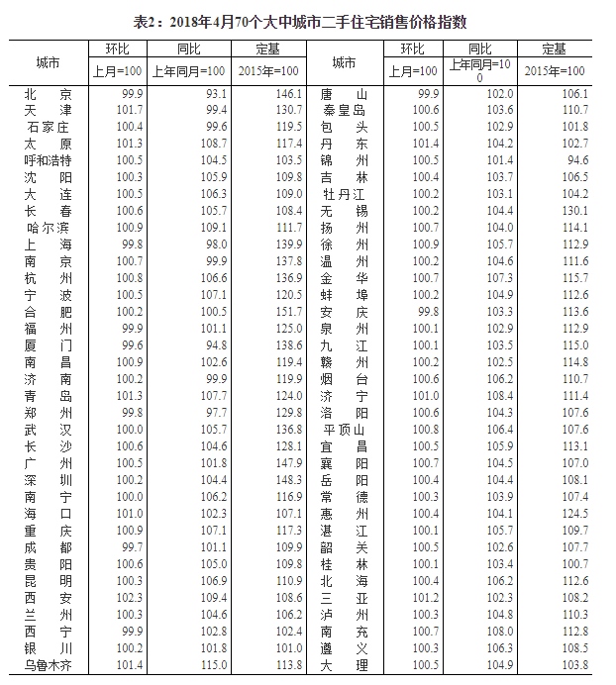This screenshot has height=685, width=616.
Task: Select city name '福州'
Action: (x=49, y=329)
